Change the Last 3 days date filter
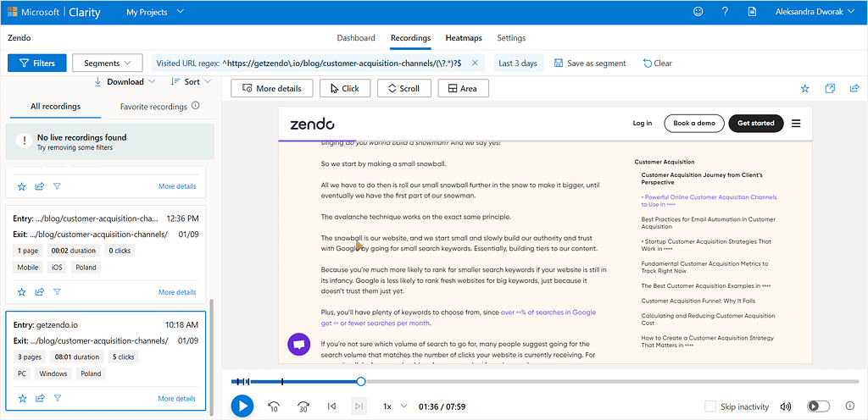This screenshot has width=868, height=420. [x=518, y=63]
